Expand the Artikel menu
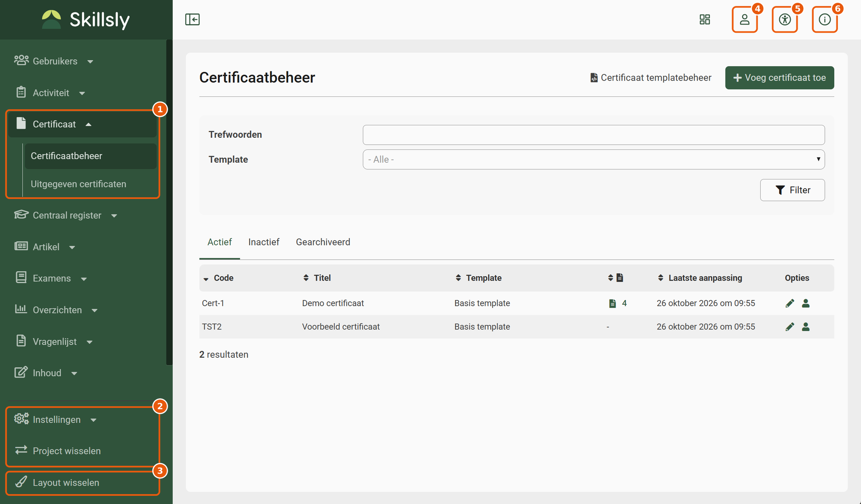 45,247
